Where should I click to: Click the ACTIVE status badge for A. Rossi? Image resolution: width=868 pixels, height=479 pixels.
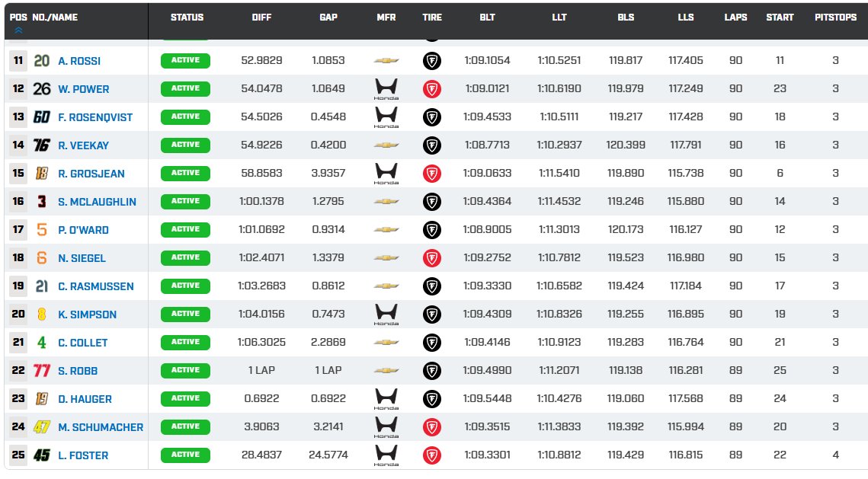[x=185, y=60]
